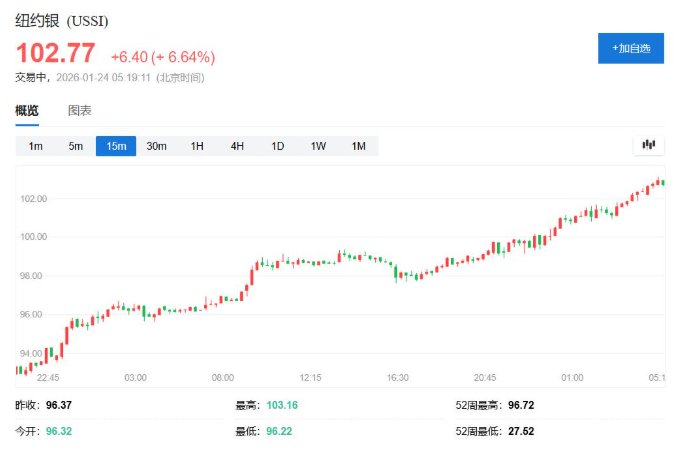Switch chart to 1D interval
This screenshot has height=459, width=699.
[x=278, y=146]
